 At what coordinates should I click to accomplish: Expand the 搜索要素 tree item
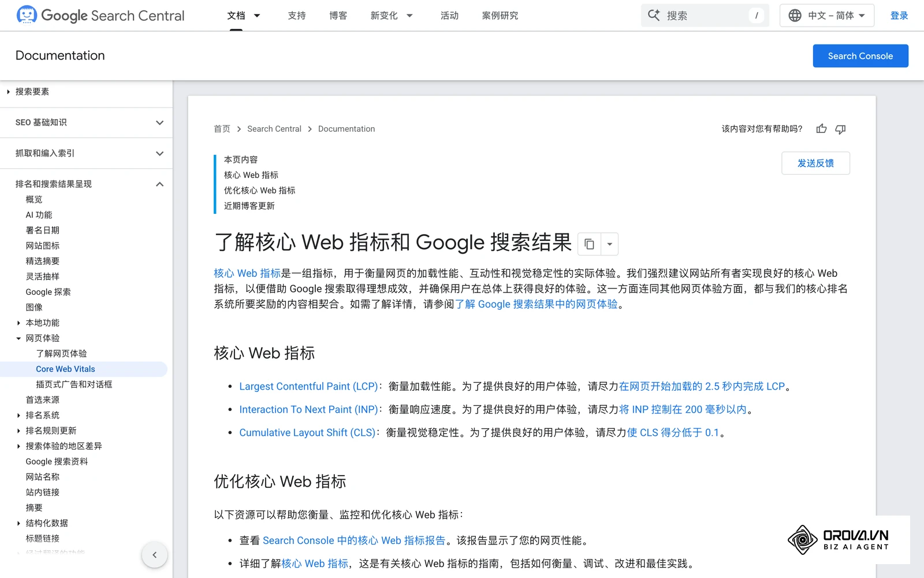tap(8, 91)
